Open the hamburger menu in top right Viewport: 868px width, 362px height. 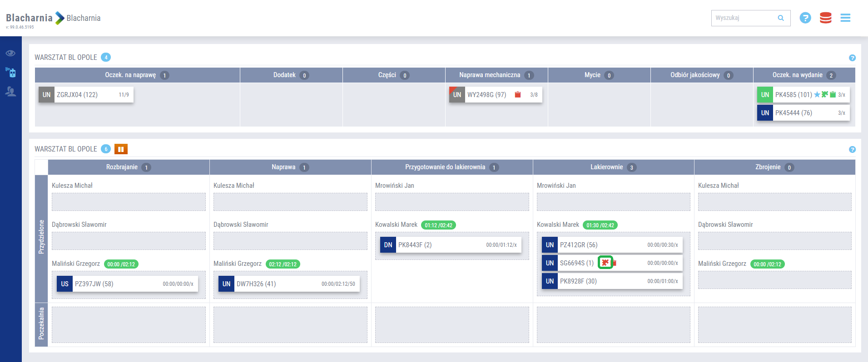[x=845, y=18]
